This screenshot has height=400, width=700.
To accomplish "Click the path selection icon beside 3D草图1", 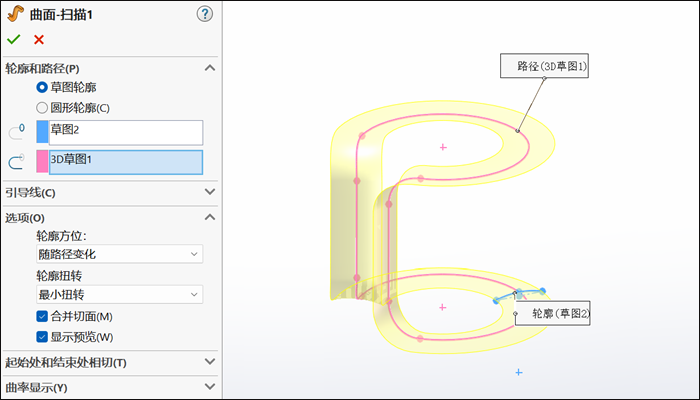I will click(16, 161).
